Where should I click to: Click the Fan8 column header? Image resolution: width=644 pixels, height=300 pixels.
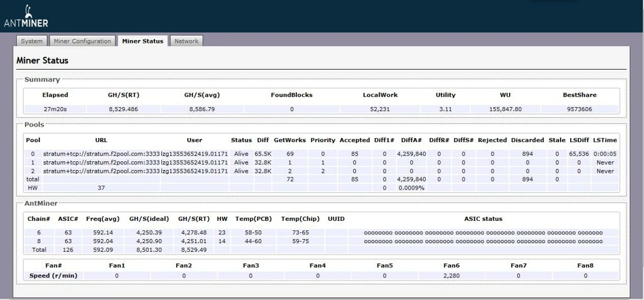point(585,265)
